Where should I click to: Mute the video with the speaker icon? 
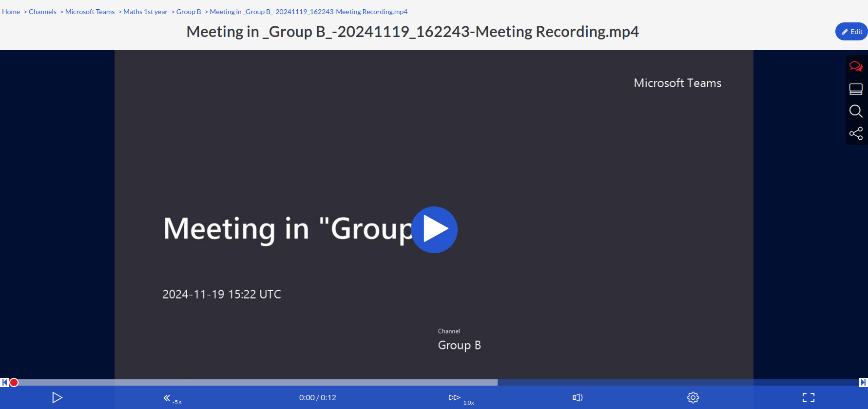point(578,398)
